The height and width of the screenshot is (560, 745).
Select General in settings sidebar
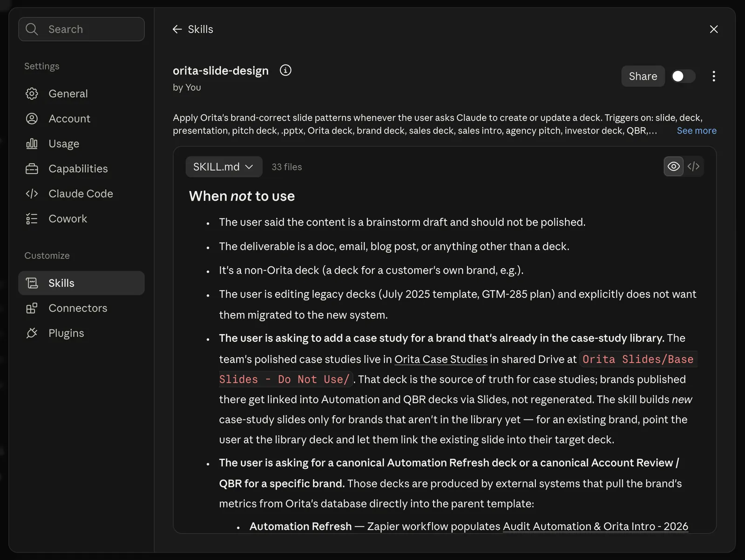(81, 94)
